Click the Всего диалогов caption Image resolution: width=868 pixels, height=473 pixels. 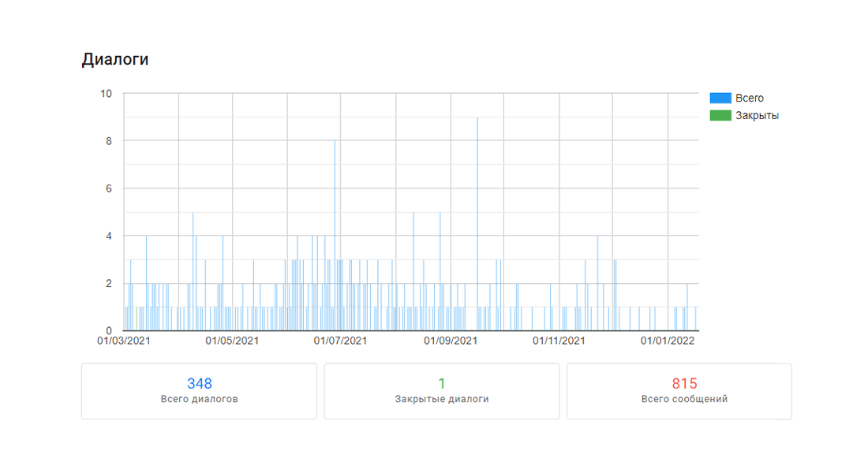coord(200,399)
